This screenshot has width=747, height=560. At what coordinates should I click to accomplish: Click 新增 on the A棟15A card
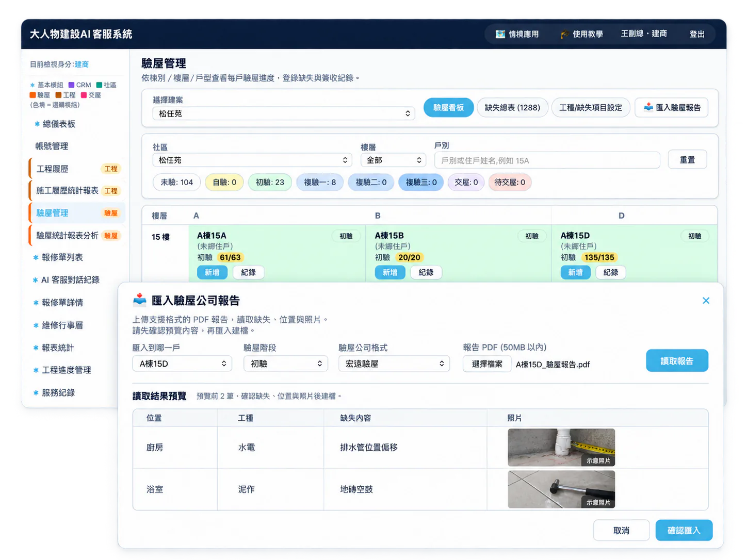click(x=212, y=272)
